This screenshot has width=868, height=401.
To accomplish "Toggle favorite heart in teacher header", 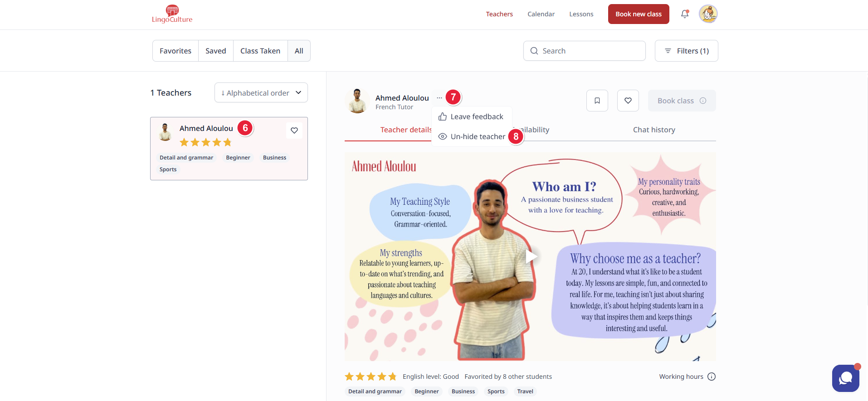I will click(628, 101).
